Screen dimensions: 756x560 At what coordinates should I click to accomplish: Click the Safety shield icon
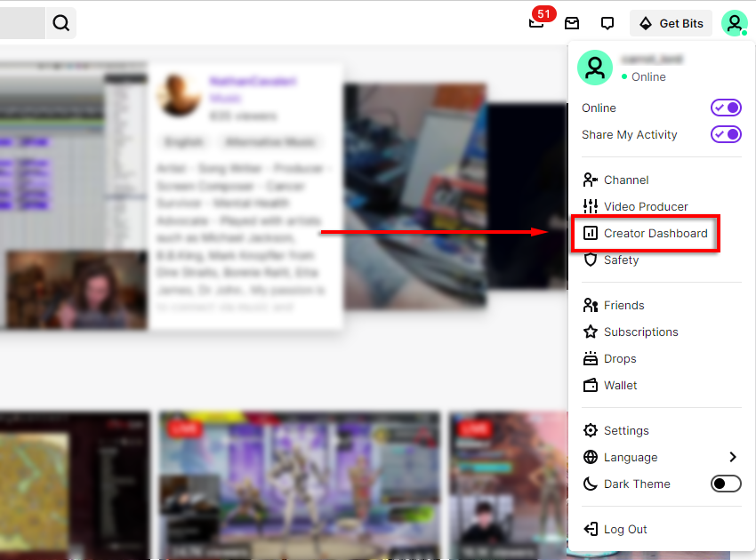click(x=590, y=260)
